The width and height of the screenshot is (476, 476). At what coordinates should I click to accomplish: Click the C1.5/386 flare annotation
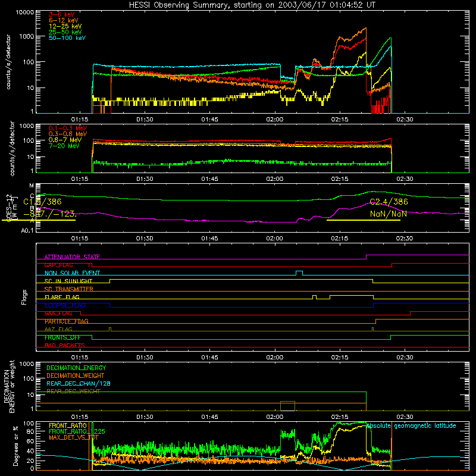coord(42,202)
